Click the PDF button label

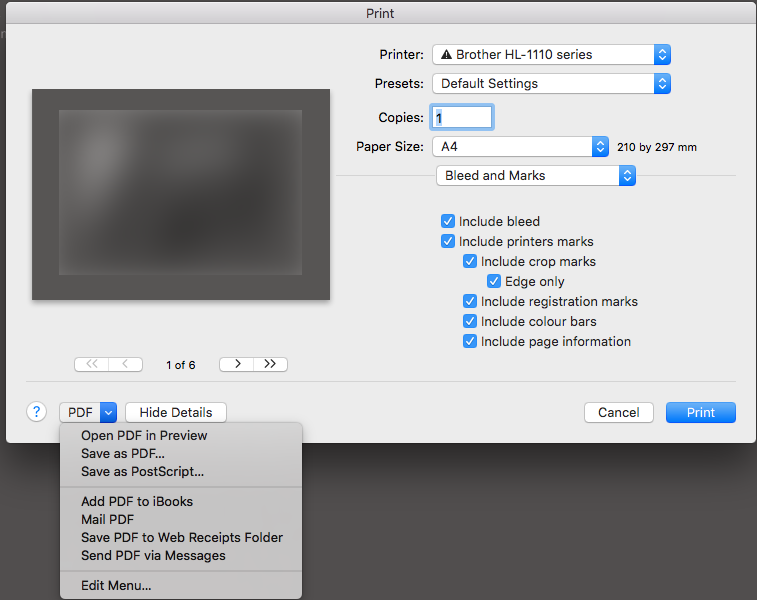click(x=80, y=413)
